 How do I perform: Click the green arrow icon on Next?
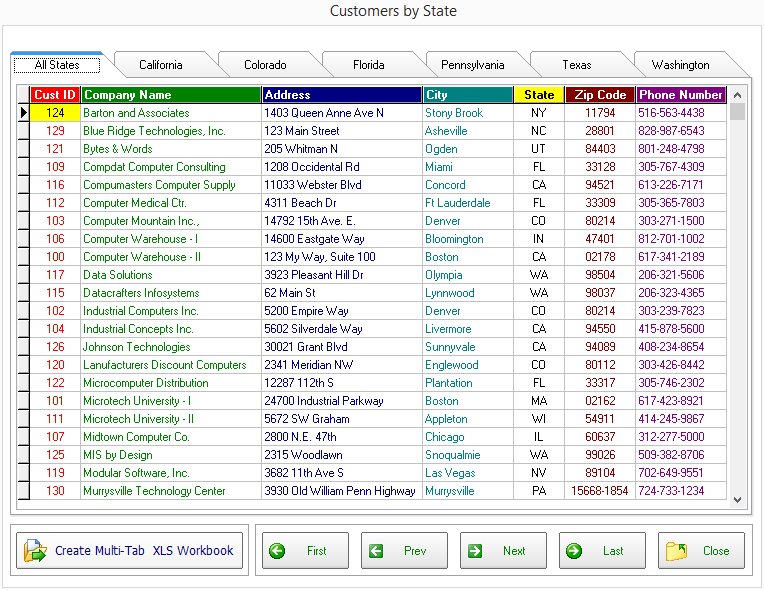point(475,550)
